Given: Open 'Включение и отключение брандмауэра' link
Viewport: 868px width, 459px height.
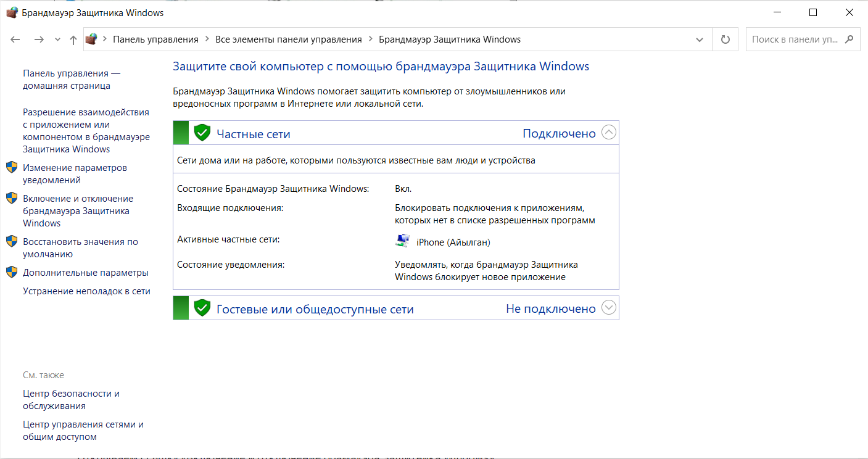Looking at the screenshot, I should tap(78, 211).
